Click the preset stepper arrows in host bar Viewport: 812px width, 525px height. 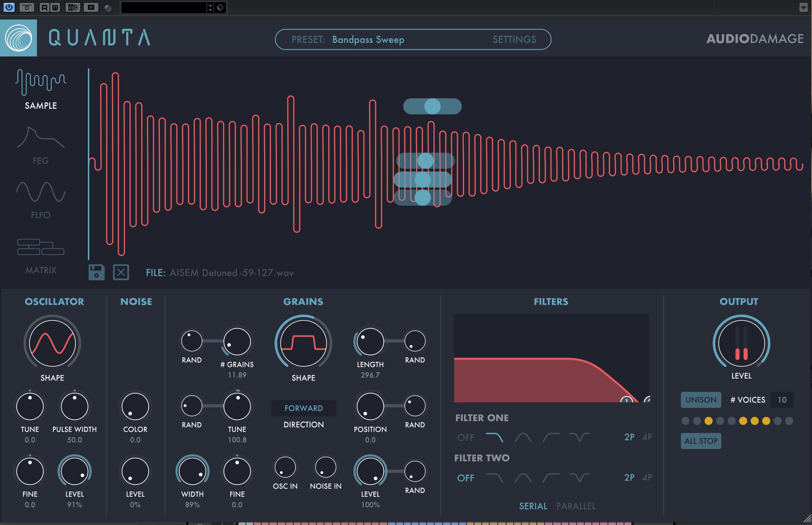tap(210, 7)
